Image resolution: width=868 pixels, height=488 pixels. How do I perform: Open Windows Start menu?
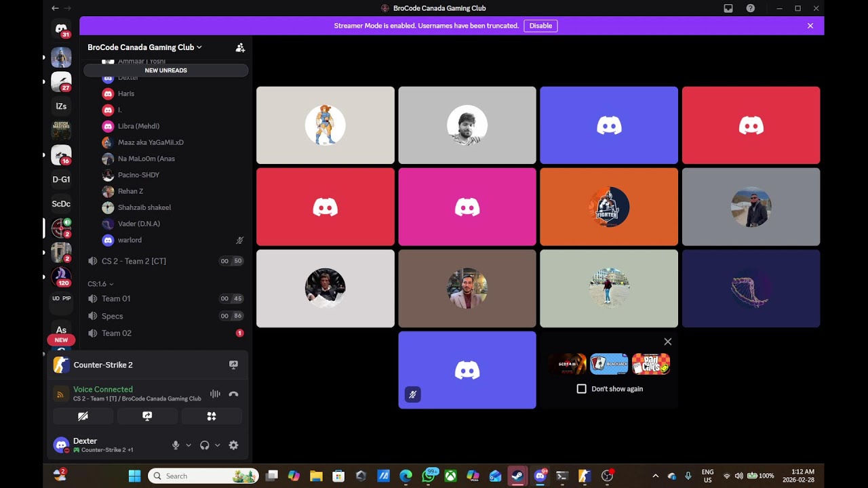[134, 476]
